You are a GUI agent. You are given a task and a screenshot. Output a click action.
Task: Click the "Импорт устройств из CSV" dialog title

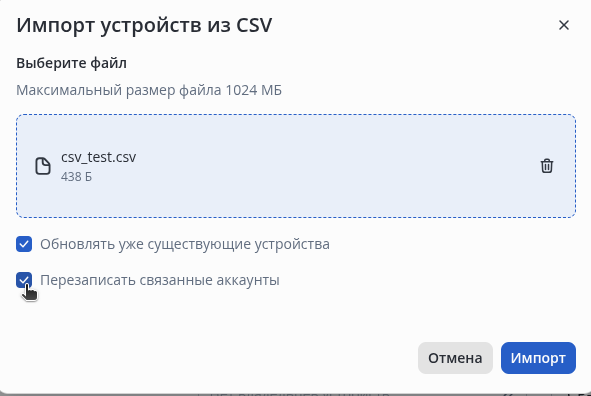(x=144, y=26)
